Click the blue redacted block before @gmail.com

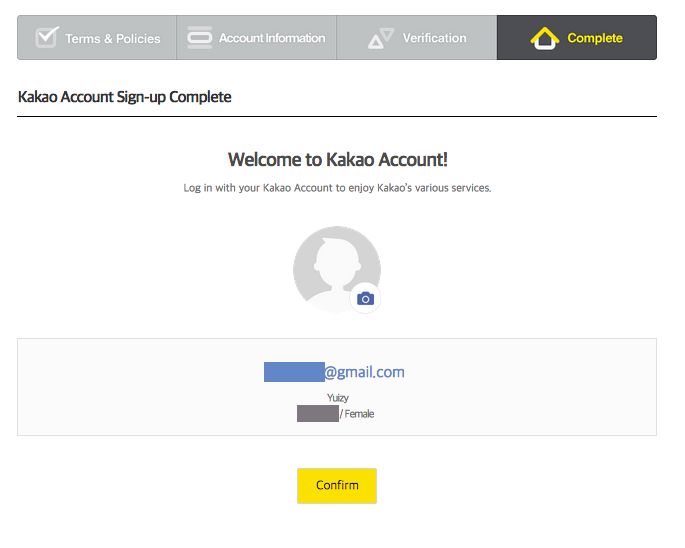(x=293, y=372)
